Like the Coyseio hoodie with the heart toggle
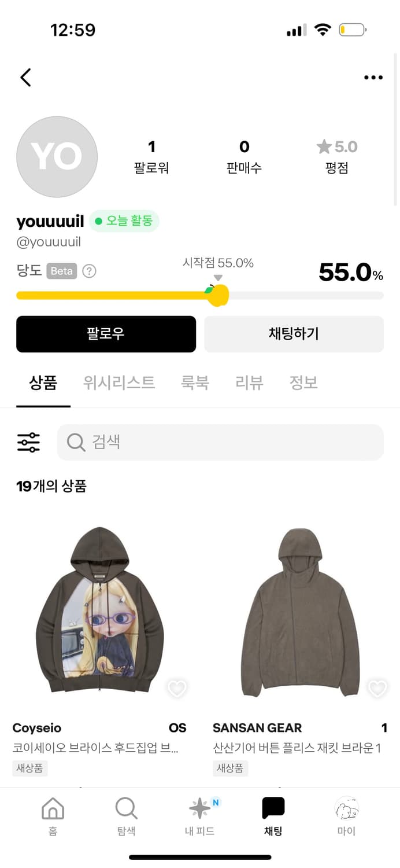 coord(177,689)
